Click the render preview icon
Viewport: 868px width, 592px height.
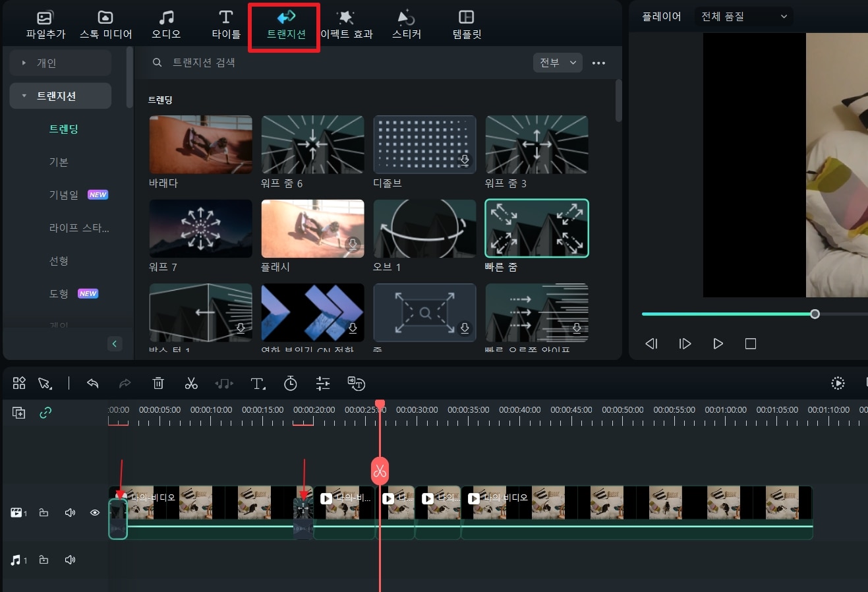coord(838,383)
